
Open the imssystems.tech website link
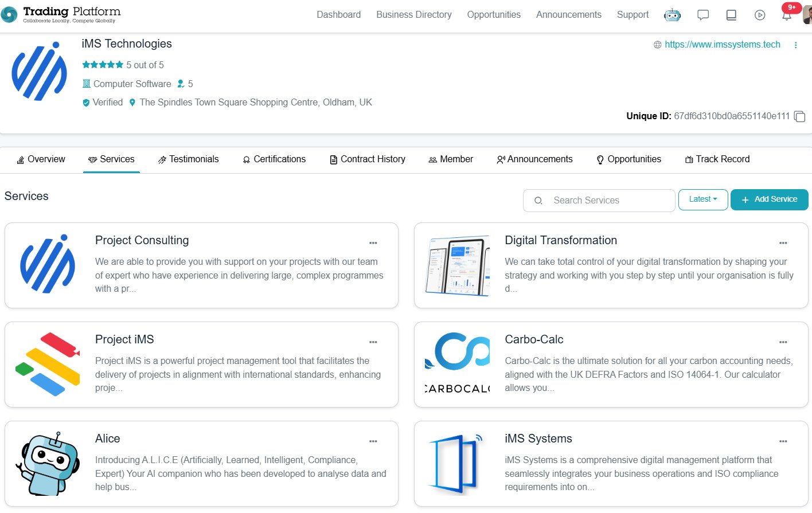(x=723, y=45)
